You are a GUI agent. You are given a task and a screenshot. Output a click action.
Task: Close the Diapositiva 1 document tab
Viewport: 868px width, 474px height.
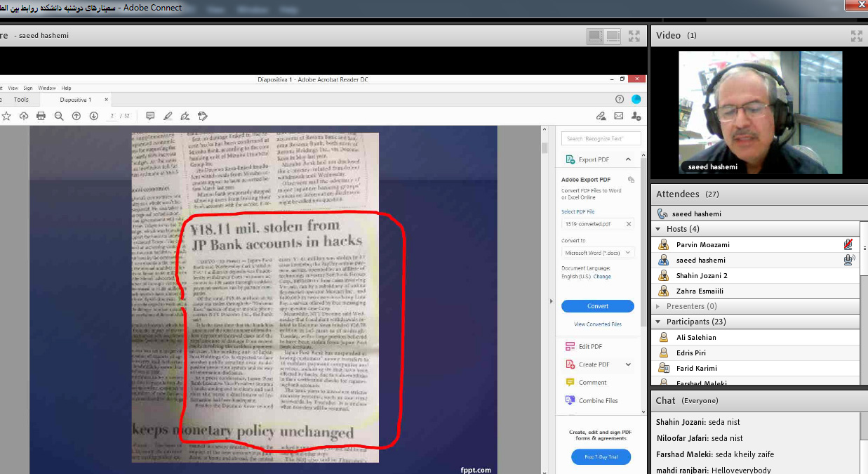coord(107,100)
